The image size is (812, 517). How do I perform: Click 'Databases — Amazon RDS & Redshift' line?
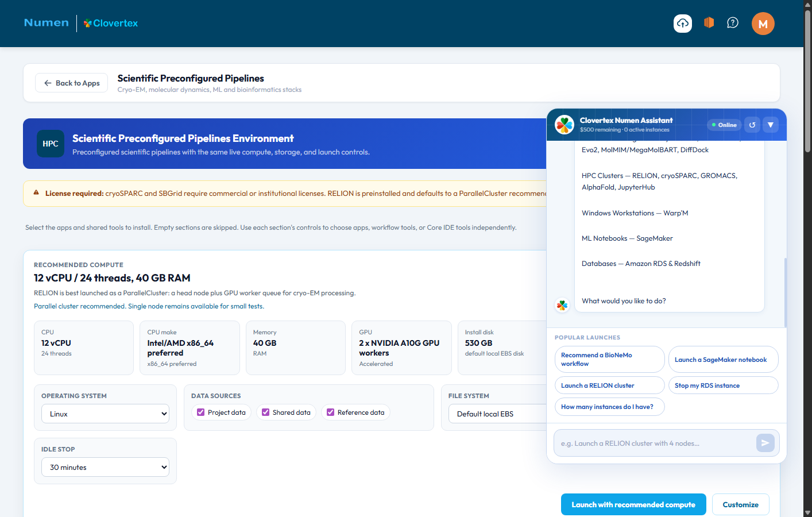[641, 264]
